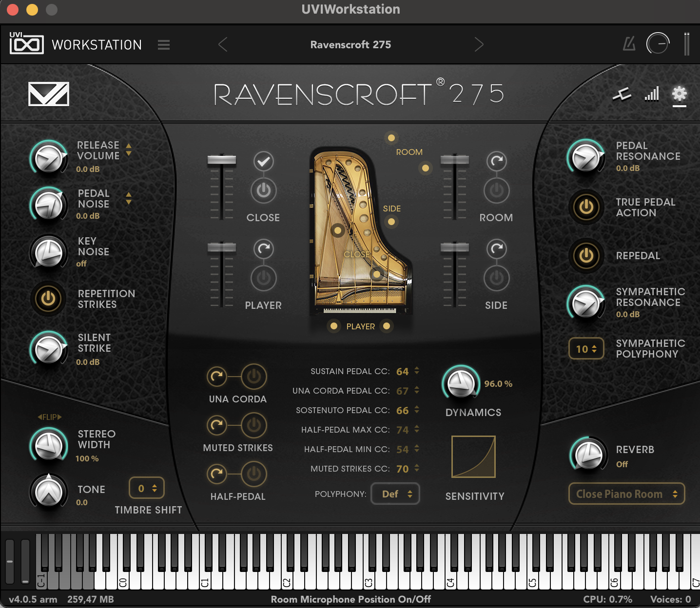
Task: Click STEREO WIDTH knob
Action: [x=49, y=445]
